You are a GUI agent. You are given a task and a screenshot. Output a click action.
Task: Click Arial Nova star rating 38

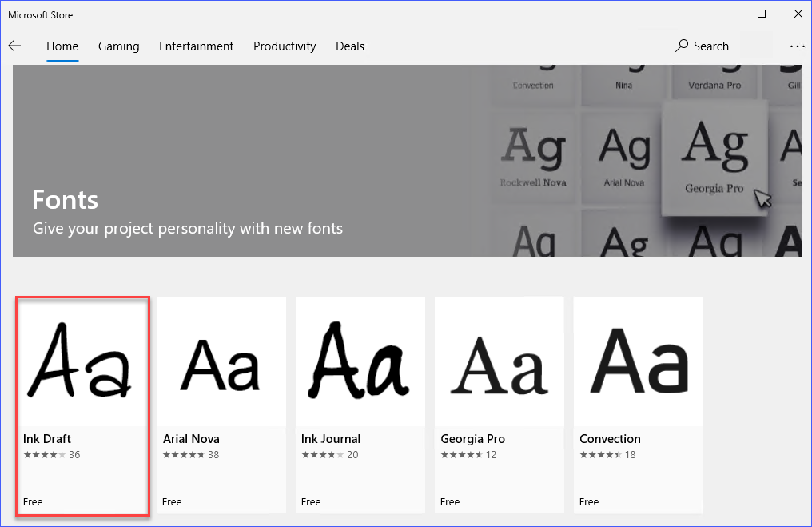pos(191,455)
